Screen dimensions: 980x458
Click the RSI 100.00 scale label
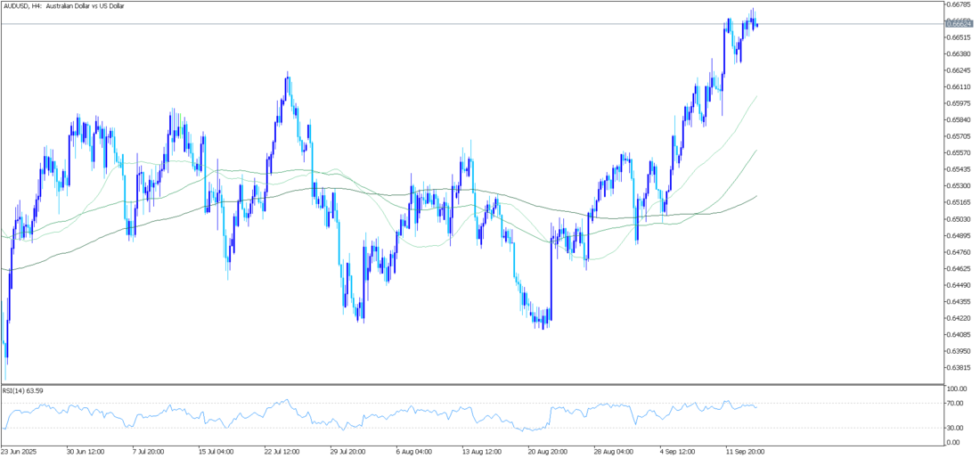(959, 390)
